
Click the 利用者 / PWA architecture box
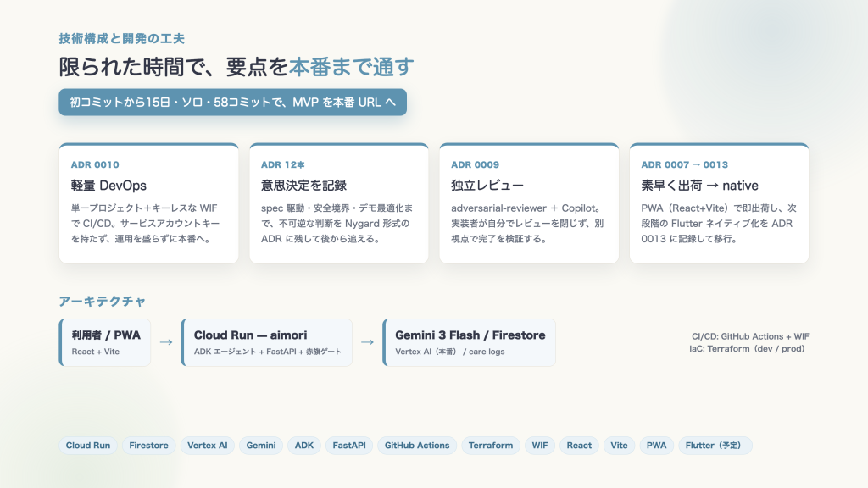[x=105, y=342]
